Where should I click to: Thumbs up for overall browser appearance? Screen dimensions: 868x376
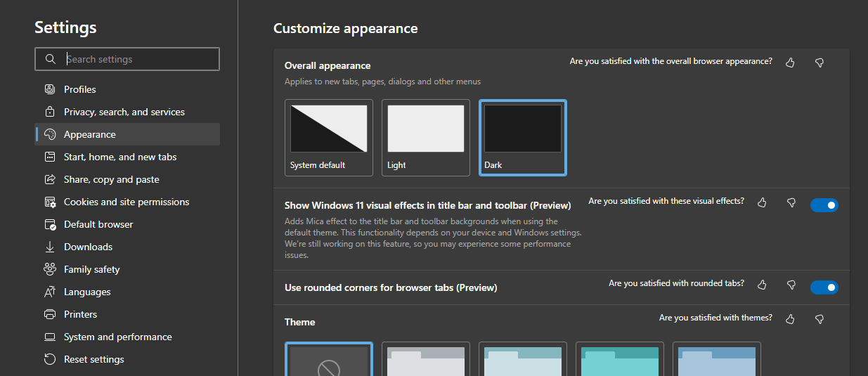(x=790, y=63)
